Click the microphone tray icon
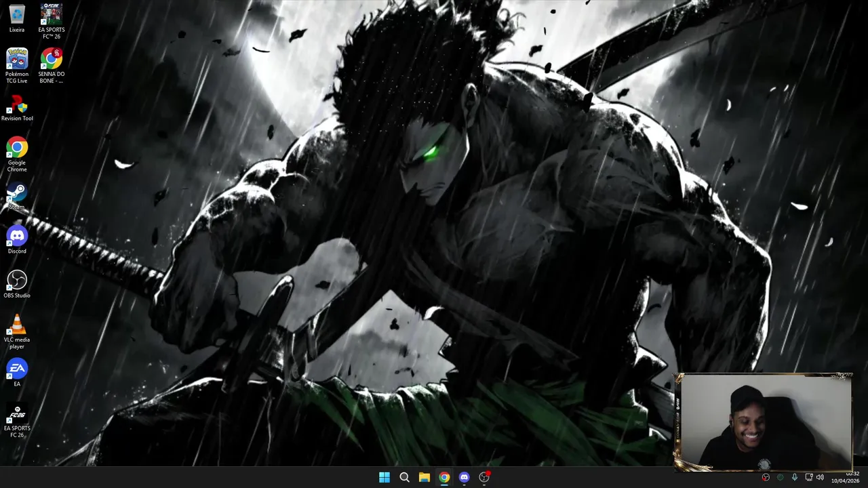The height and width of the screenshot is (488, 868). 794,477
